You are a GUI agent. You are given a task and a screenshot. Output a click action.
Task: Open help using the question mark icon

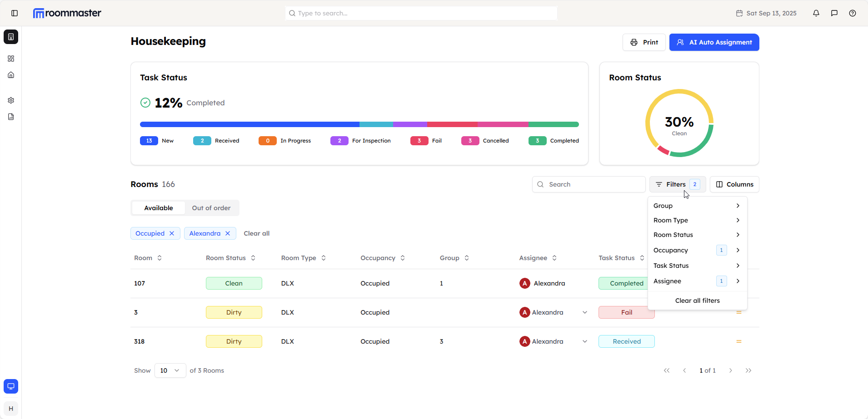pyautogui.click(x=853, y=13)
